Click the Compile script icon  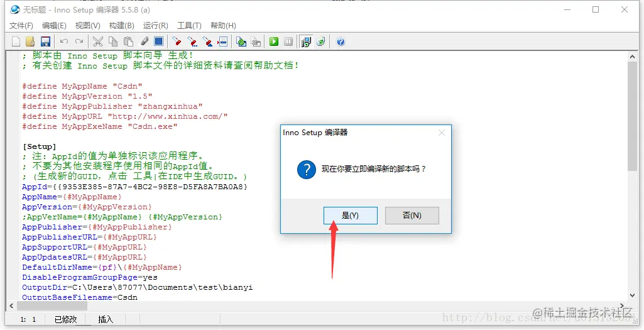click(x=241, y=41)
